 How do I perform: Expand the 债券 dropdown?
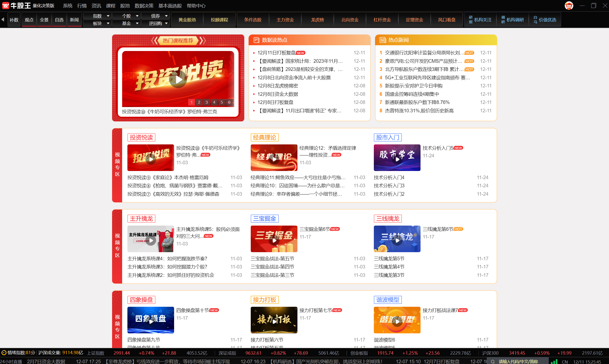[x=166, y=16]
